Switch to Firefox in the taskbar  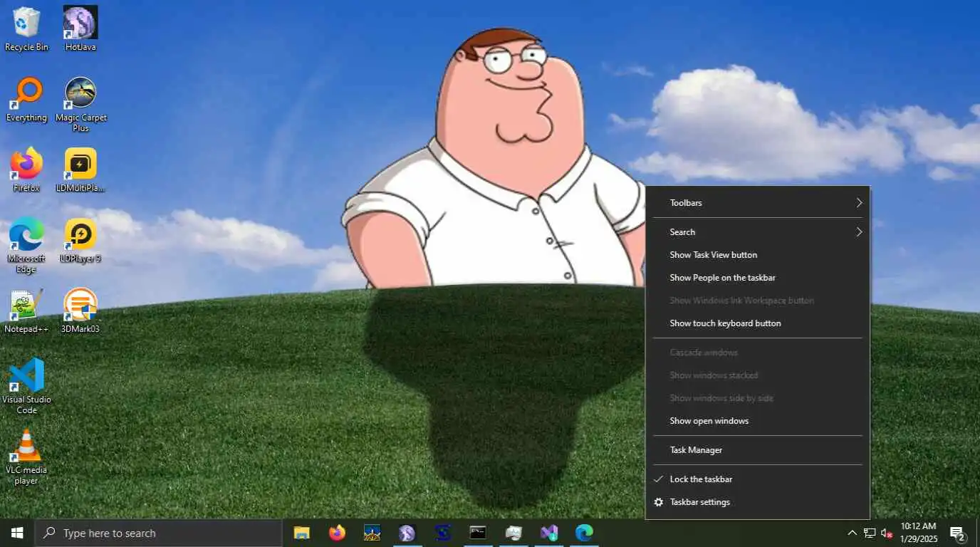(x=337, y=533)
